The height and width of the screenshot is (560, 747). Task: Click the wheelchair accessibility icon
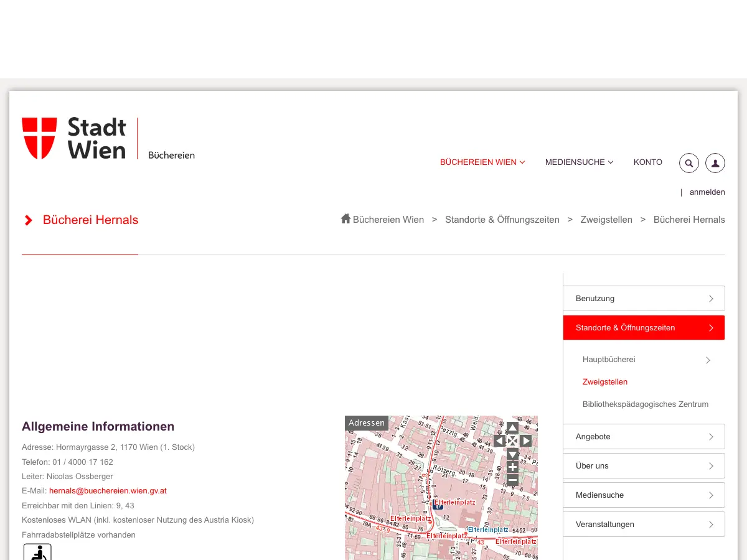37,552
